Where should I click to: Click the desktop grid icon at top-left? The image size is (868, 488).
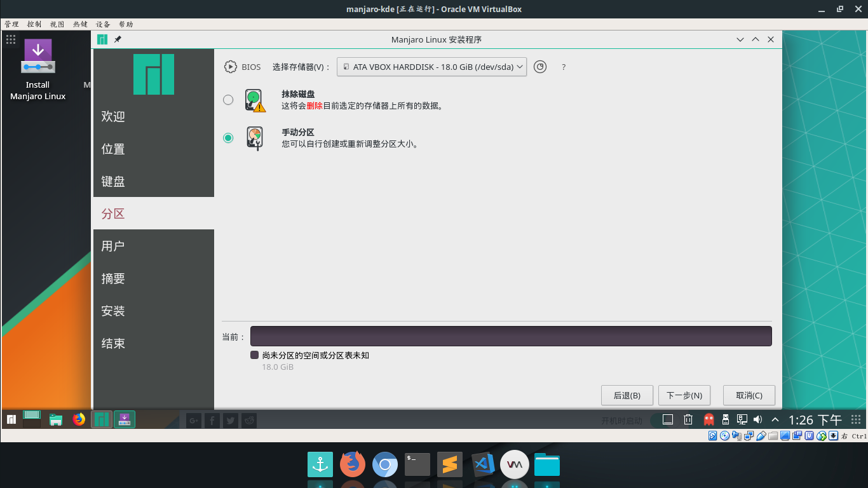coord(11,39)
